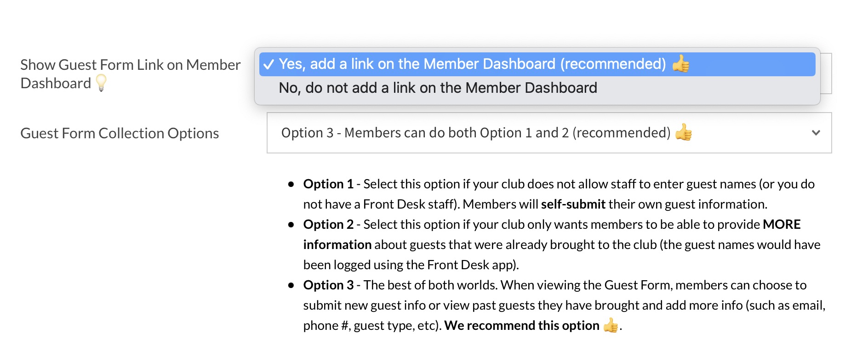Click the checkmark beside the selected Yes option
The height and width of the screenshot is (351, 868).
[269, 64]
